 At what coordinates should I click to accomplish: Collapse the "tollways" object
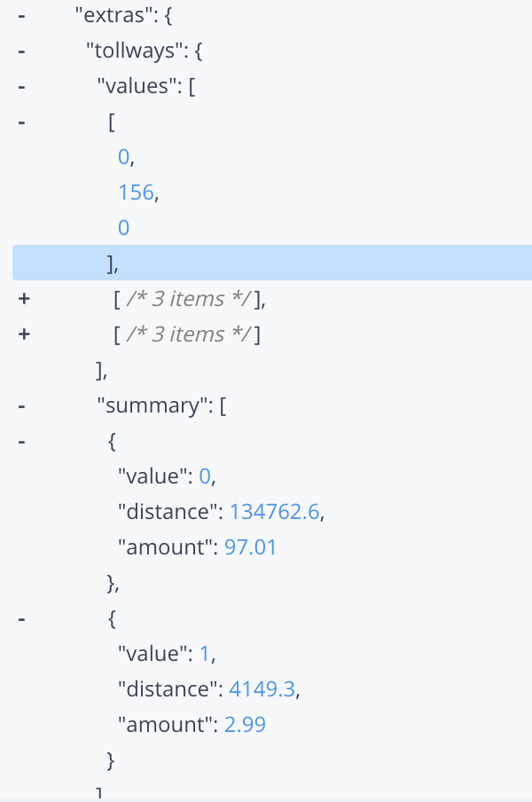(21, 51)
